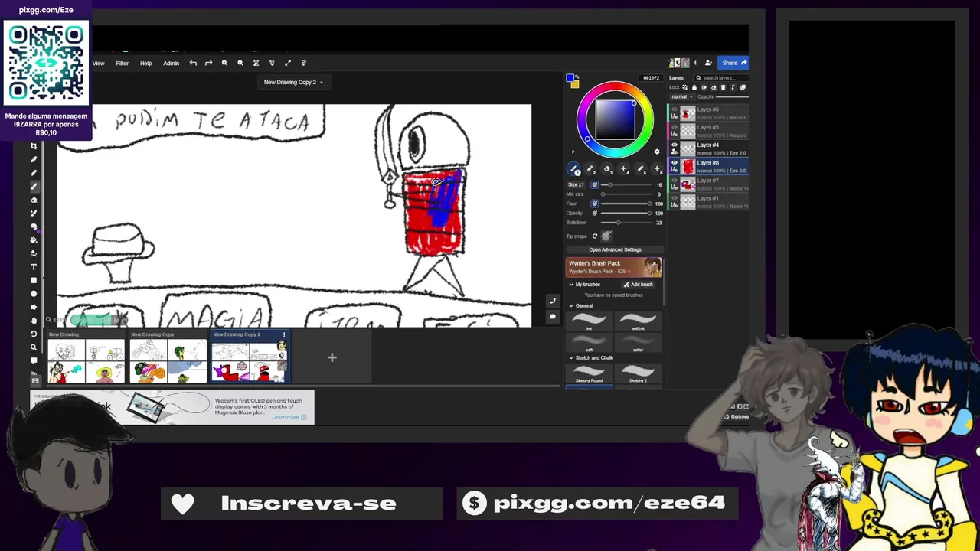980x551 pixels.
Task: Collapse the General brushes section
Action: 571,305
